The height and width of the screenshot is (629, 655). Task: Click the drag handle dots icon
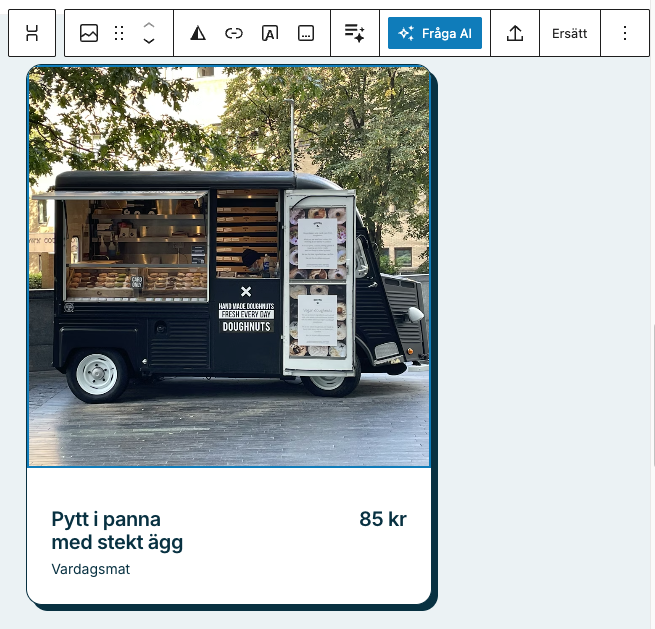pyautogui.click(x=119, y=33)
